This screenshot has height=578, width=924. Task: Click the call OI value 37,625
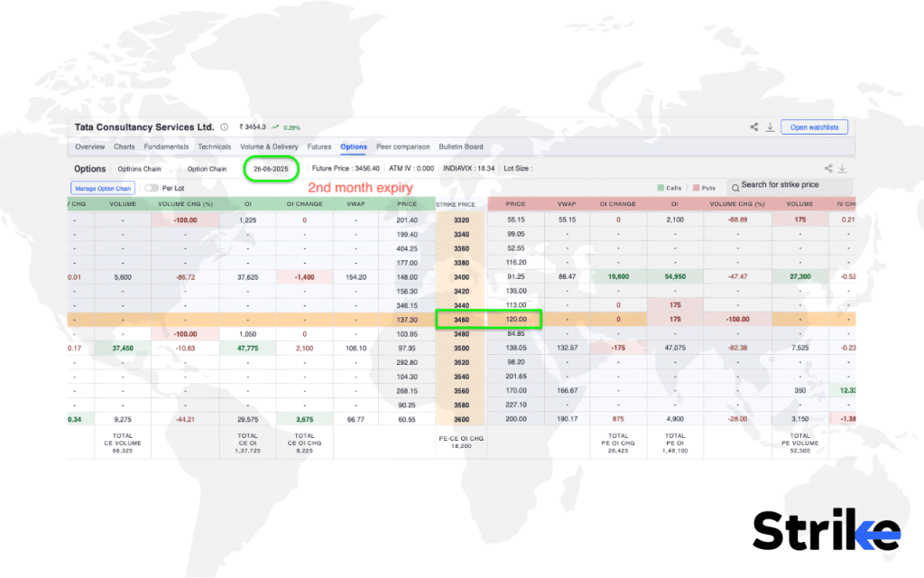(248, 277)
